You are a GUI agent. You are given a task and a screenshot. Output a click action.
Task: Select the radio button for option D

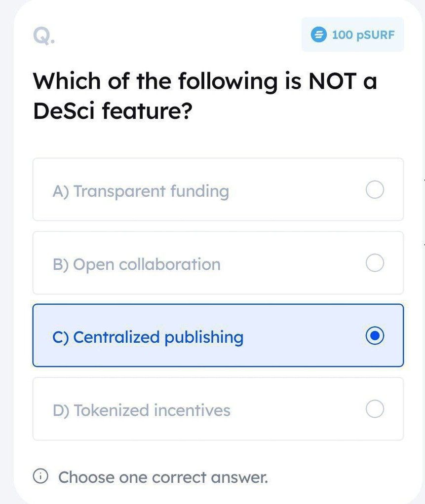tap(375, 409)
